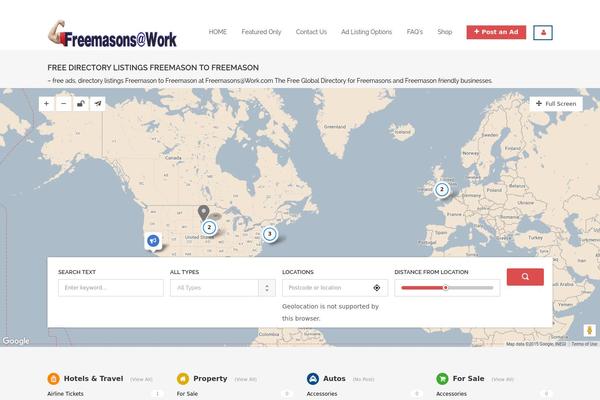Zoom in the map with plus button

(x=46, y=104)
